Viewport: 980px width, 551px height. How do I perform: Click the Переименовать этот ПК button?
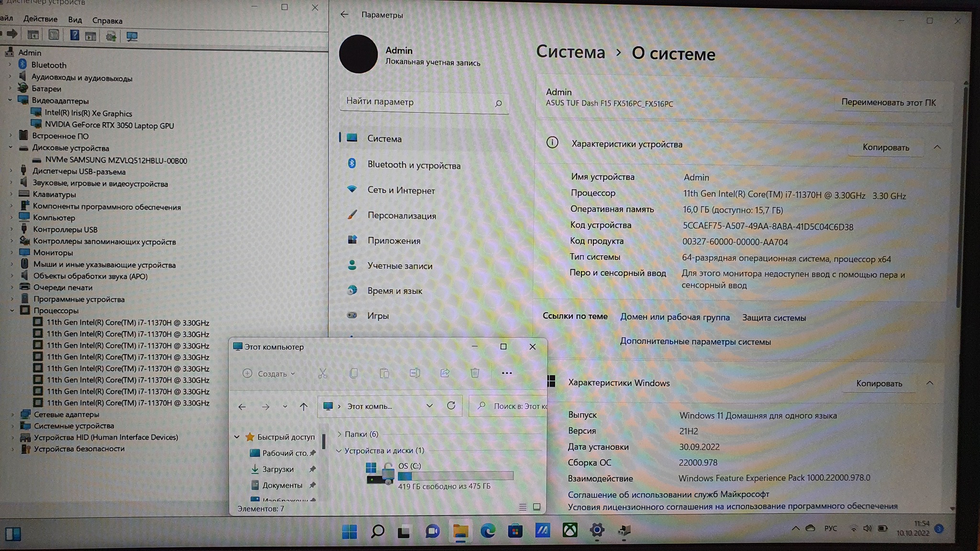click(888, 102)
